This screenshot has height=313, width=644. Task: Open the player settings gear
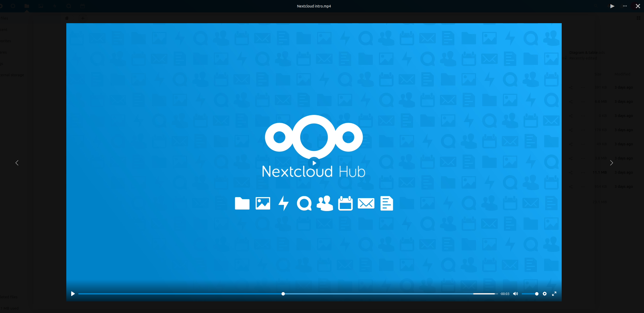pos(545,294)
